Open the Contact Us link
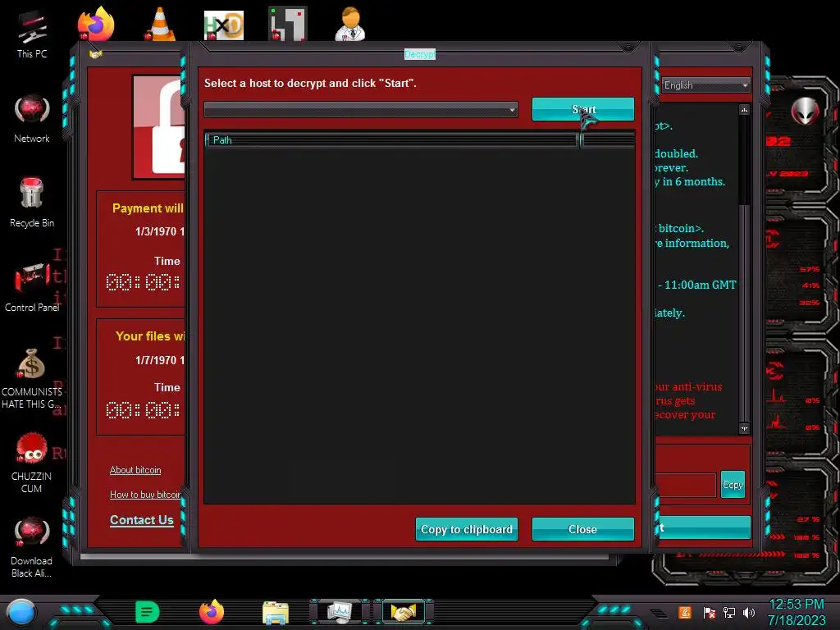This screenshot has height=630, width=840. (x=141, y=519)
